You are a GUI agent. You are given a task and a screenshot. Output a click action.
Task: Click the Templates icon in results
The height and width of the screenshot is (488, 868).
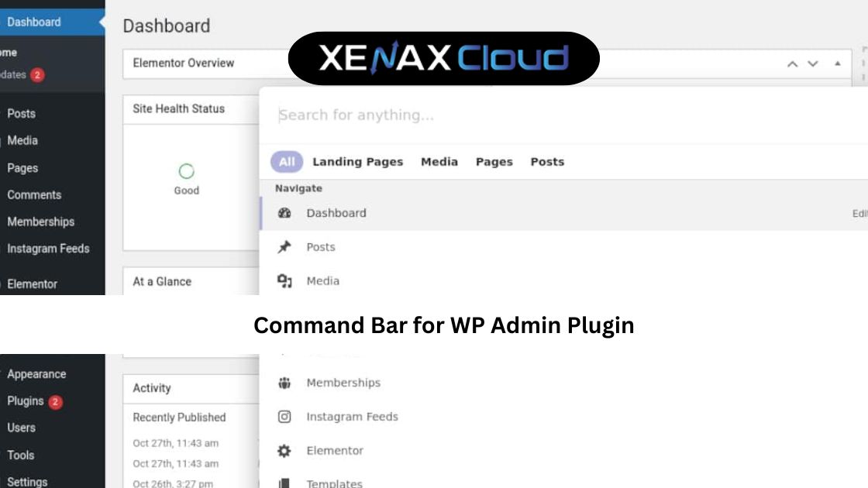tap(284, 483)
